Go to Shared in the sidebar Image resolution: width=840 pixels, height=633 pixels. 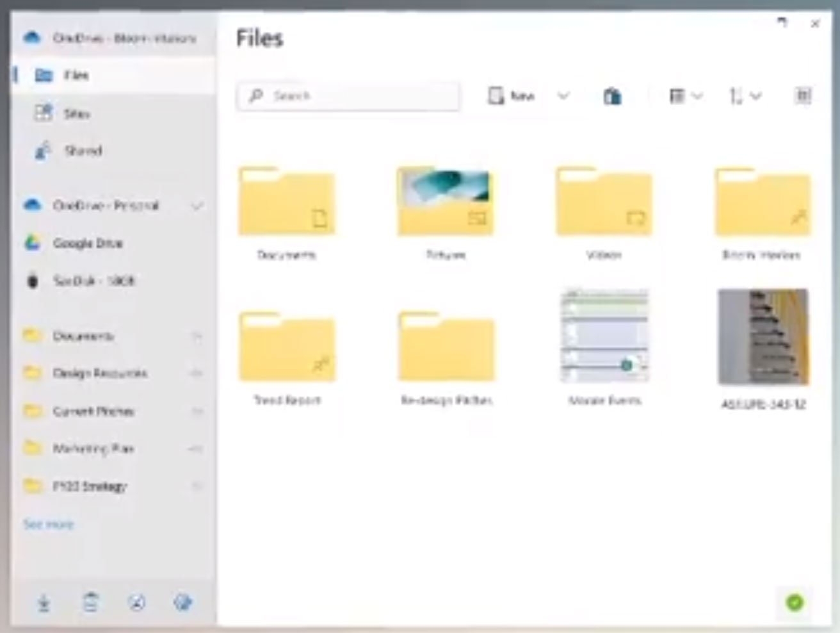click(83, 151)
